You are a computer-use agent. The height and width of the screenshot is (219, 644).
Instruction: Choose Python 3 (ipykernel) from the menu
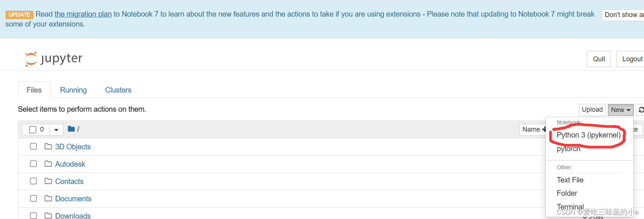pyautogui.click(x=588, y=135)
